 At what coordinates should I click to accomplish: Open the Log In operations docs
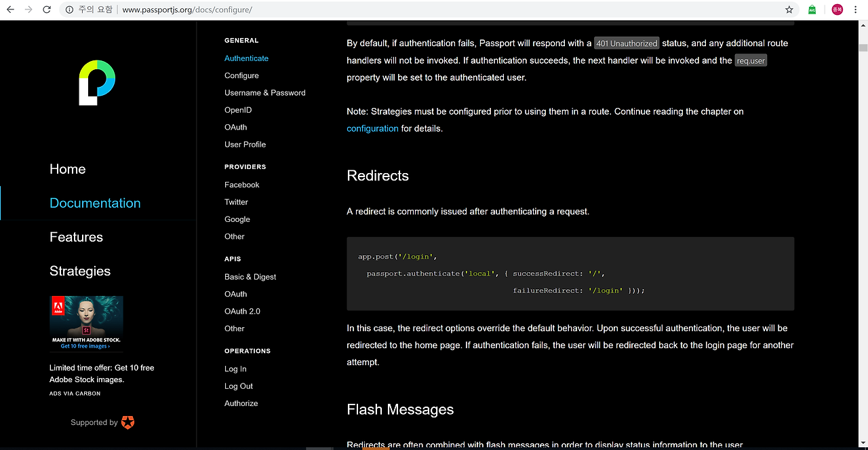click(235, 369)
